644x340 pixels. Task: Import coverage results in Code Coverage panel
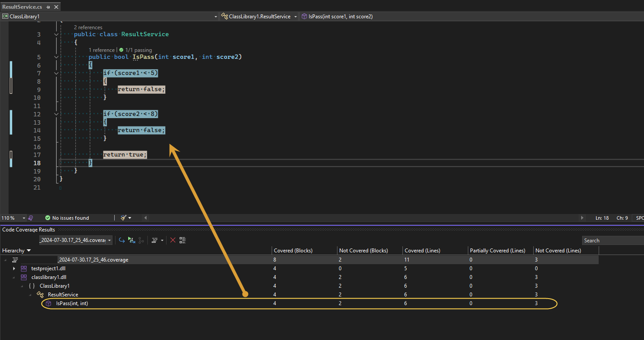point(122,240)
